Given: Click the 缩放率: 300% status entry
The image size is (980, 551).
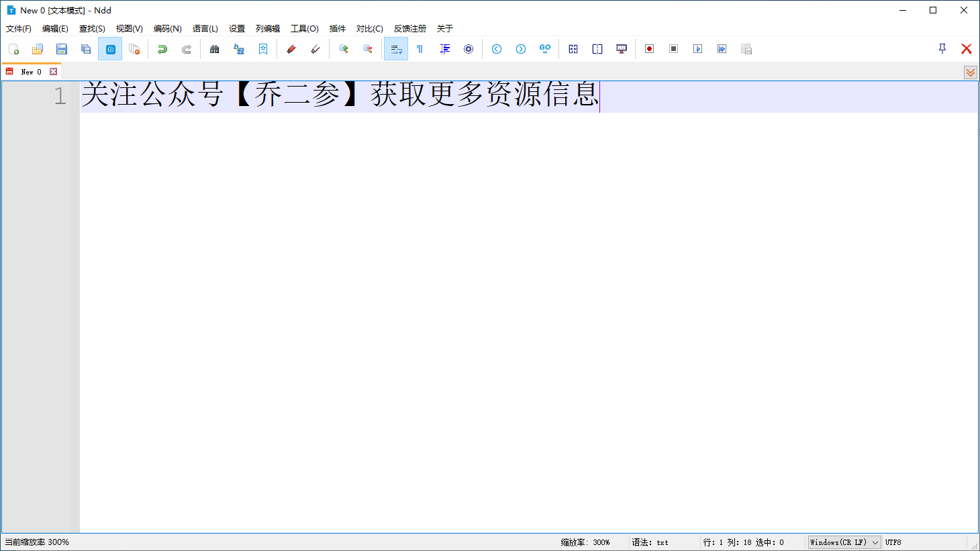Looking at the screenshot, I should [585, 542].
